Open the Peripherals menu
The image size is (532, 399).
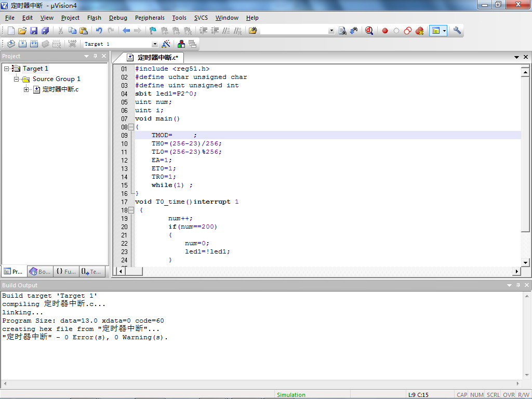(x=150, y=18)
